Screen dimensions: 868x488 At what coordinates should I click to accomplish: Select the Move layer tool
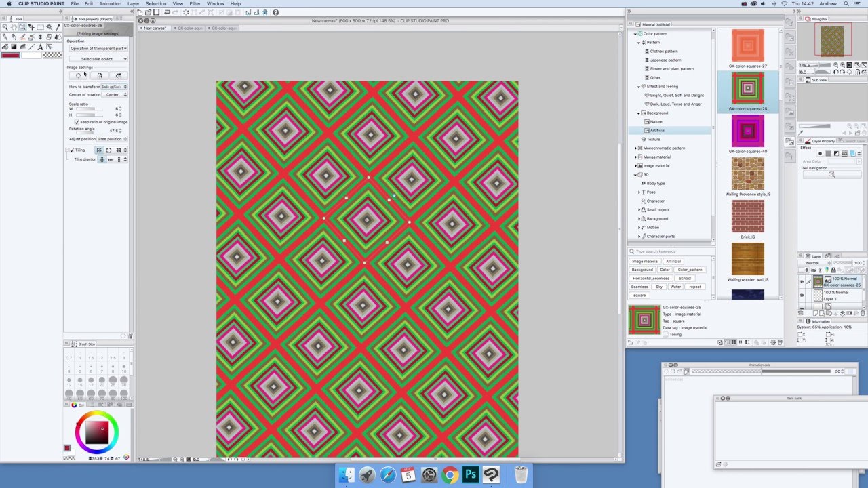(31, 27)
